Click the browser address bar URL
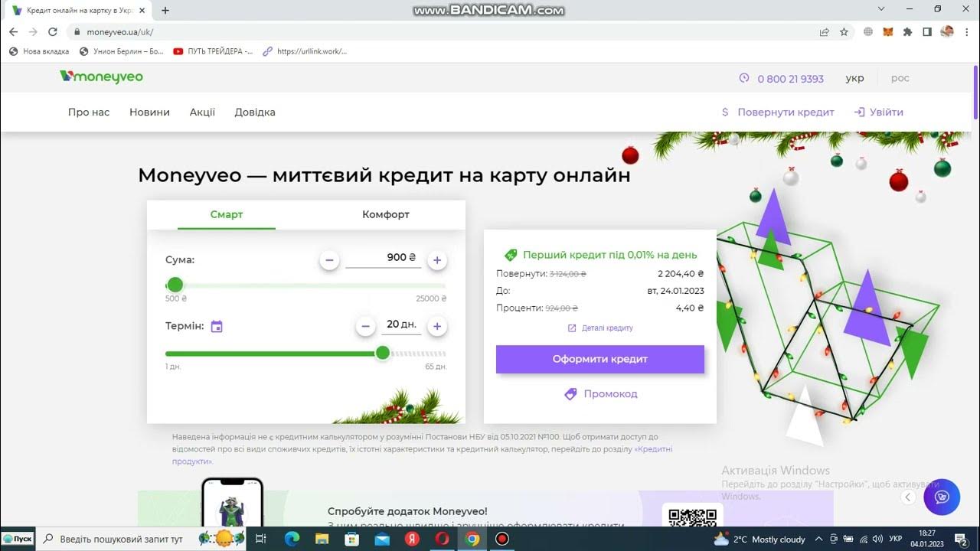The width and height of the screenshot is (980, 551). (x=120, y=32)
